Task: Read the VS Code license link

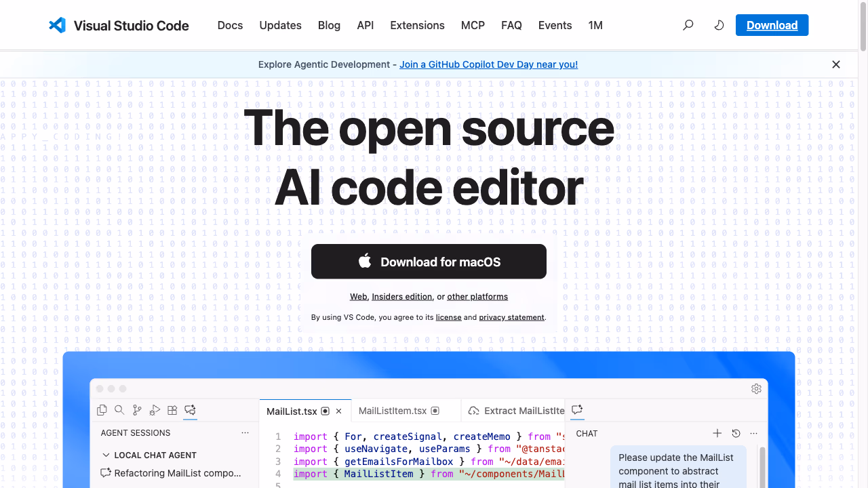Action: (x=448, y=317)
